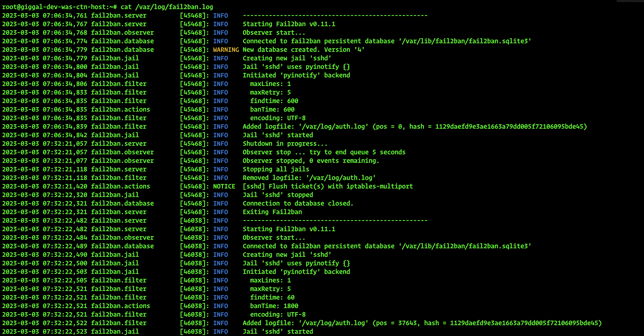
Task: Click 'Jail sshd stopped' log message
Action: click(x=278, y=195)
